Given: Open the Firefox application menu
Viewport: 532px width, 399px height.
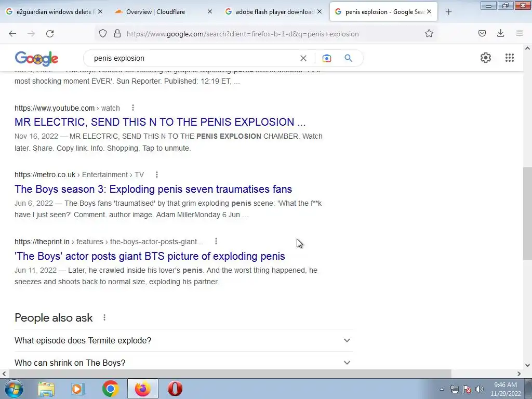Looking at the screenshot, I should [519, 33].
